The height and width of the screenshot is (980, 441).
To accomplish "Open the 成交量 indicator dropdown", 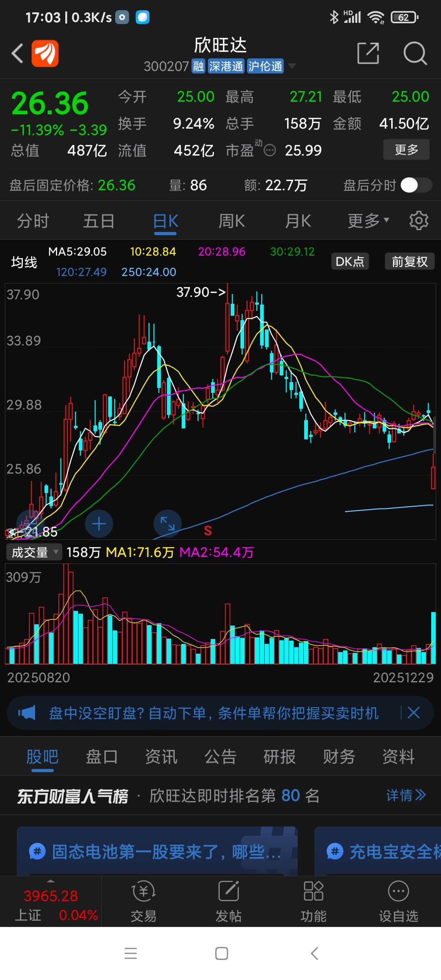I will pyautogui.click(x=34, y=552).
